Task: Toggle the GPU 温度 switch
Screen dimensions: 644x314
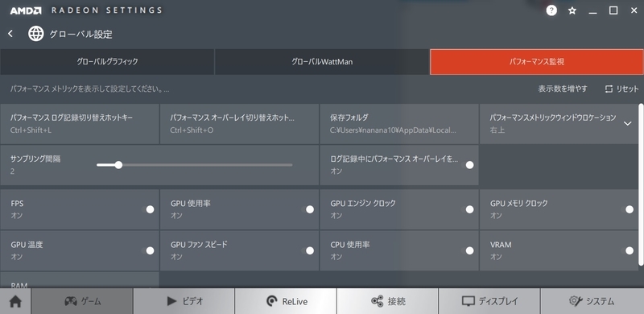Action: click(148, 250)
